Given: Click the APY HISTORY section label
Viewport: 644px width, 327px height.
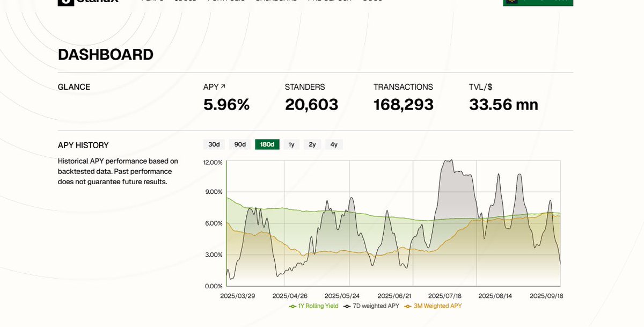Looking at the screenshot, I should (x=83, y=145).
